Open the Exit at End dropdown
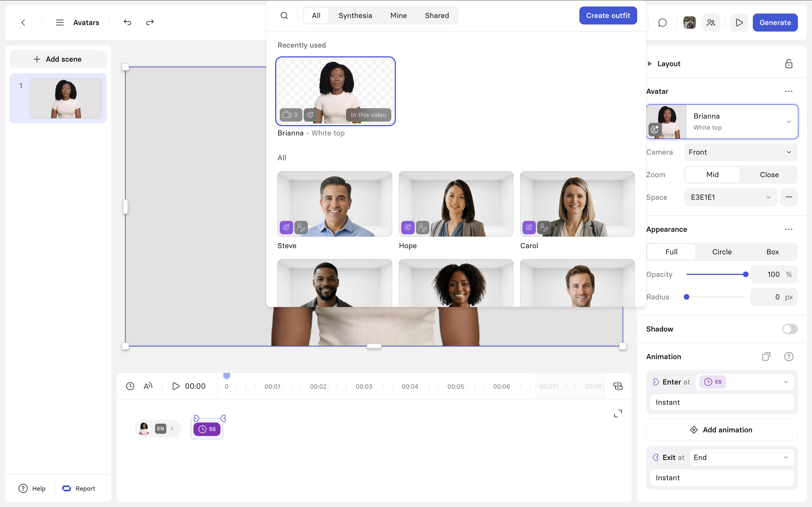812x507 pixels. (x=742, y=457)
